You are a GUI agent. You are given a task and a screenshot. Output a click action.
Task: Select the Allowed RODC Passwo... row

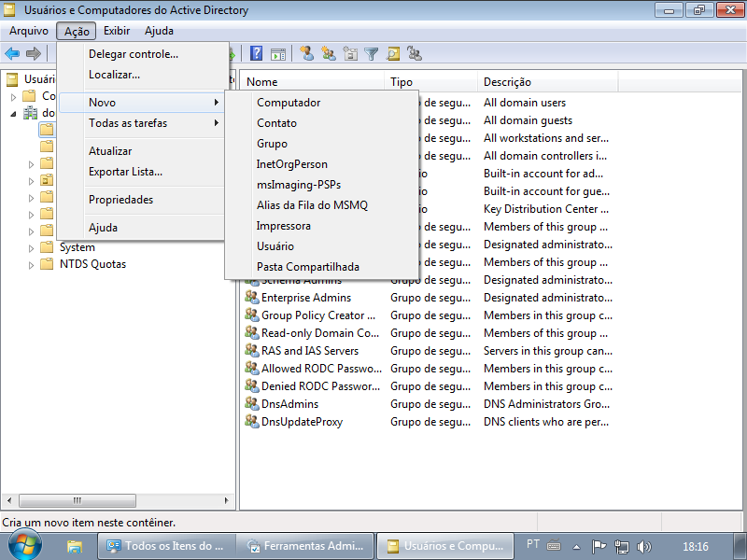430,368
